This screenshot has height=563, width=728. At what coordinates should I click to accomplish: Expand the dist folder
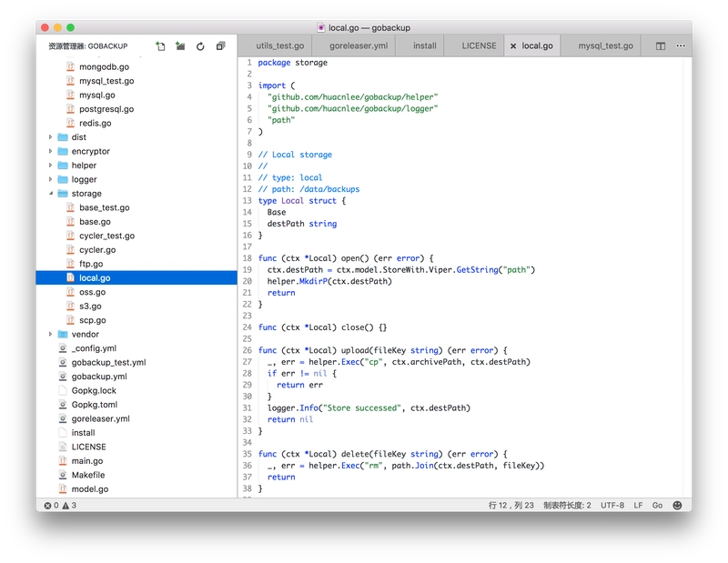click(50, 137)
